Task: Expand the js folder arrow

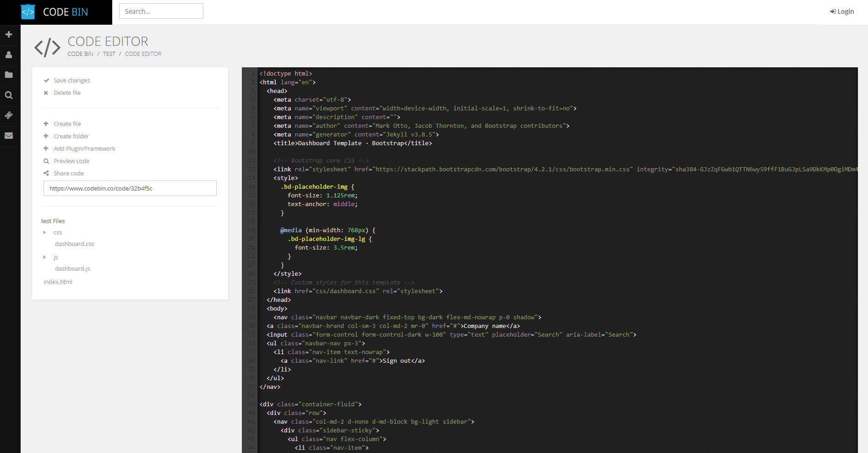Action: click(x=44, y=257)
